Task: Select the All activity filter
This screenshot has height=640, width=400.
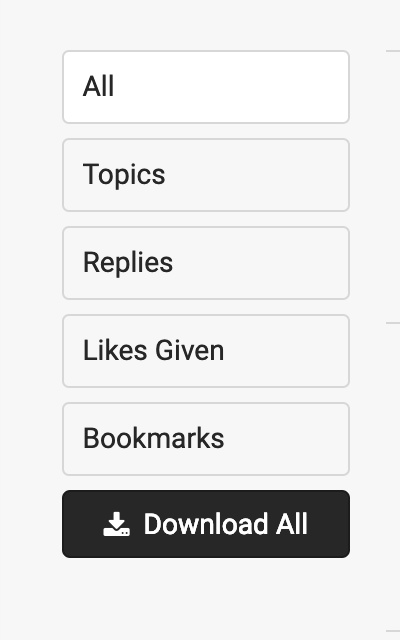Action: 206,87
